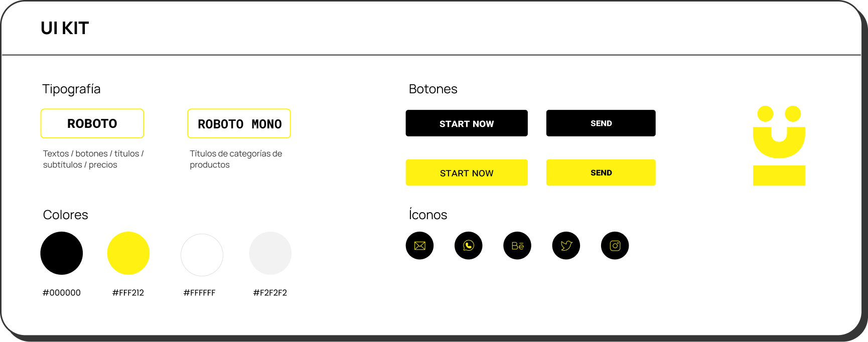Select the ROBOTO font box

92,123
